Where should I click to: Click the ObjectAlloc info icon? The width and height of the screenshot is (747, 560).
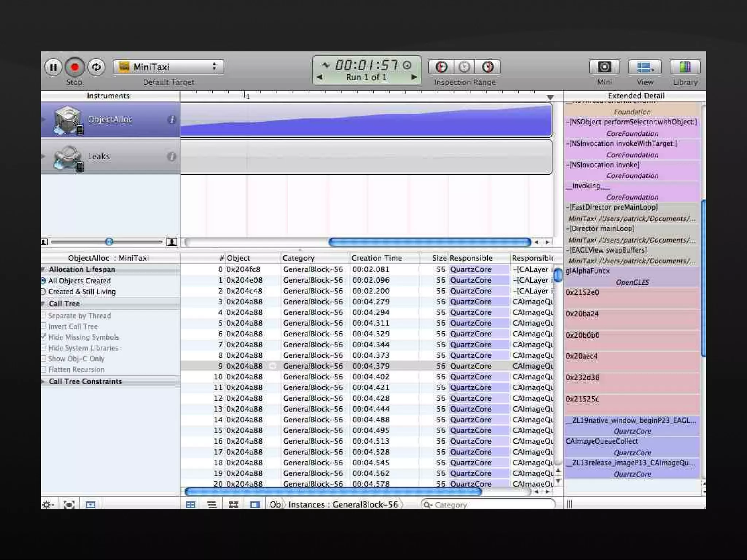[x=171, y=120]
